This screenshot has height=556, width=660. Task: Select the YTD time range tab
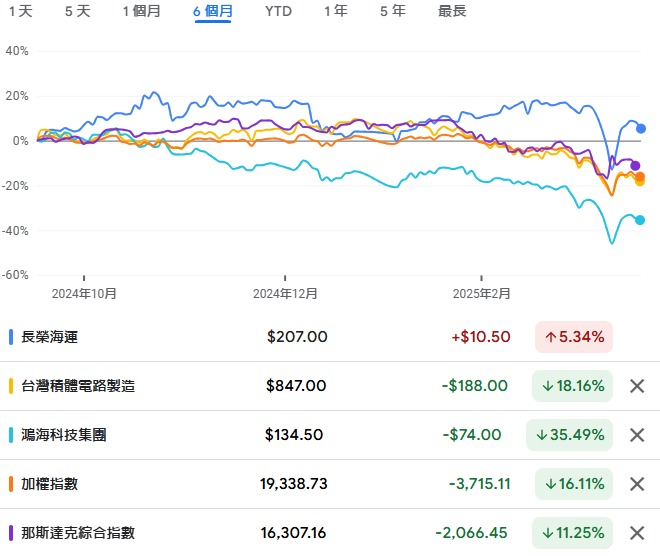(278, 11)
